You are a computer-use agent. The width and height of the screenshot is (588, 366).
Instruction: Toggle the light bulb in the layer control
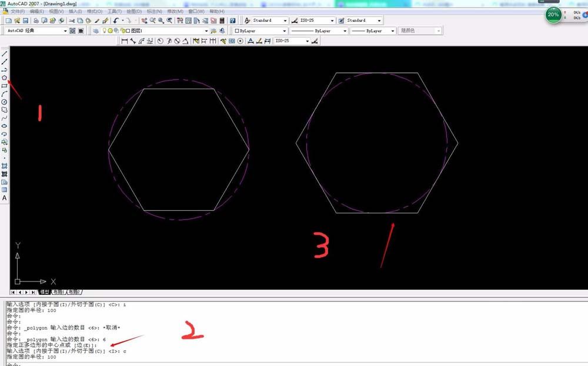pos(104,30)
